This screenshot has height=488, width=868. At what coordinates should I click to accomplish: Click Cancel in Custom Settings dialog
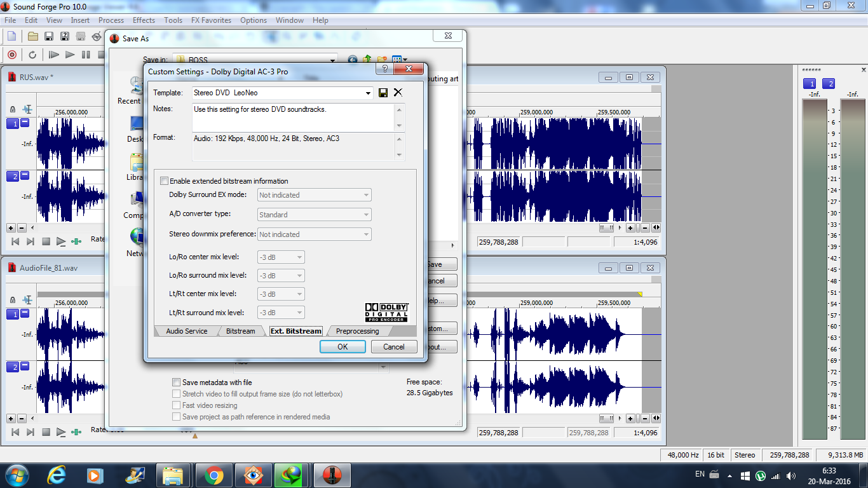click(x=393, y=347)
